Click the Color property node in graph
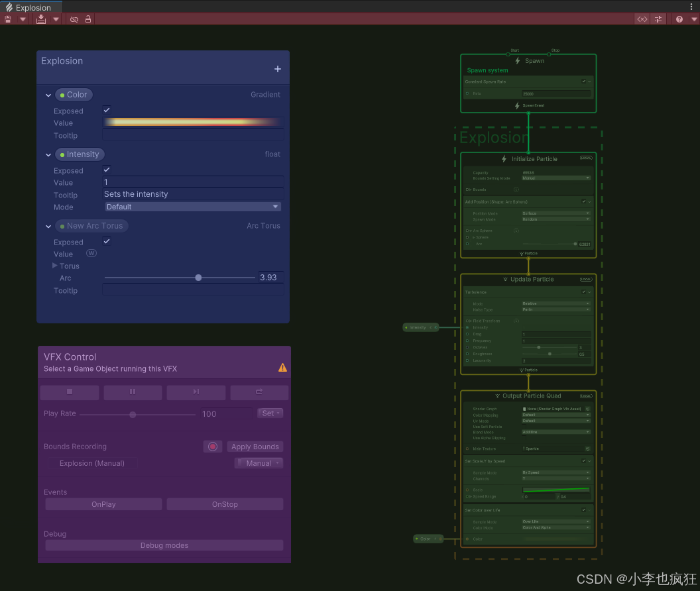This screenshot has height=591, width=700. 429,539
